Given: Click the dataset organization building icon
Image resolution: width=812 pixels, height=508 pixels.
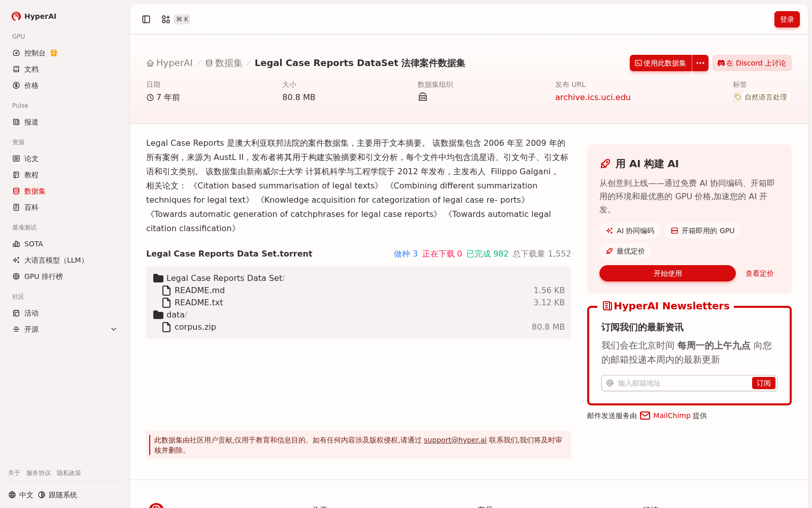Looking at the screenshot, I should (x=423, y=97).
